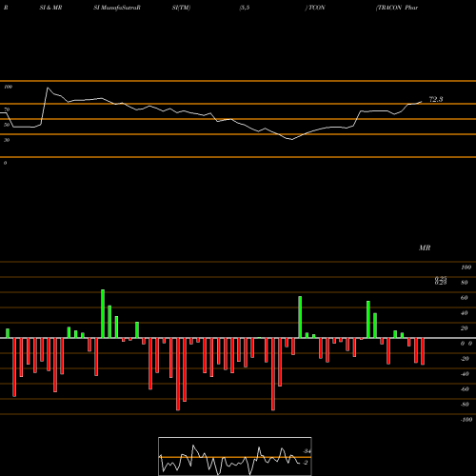Click the -100 label on MR axis
The image size is (476, 476).
pos(466,420)
